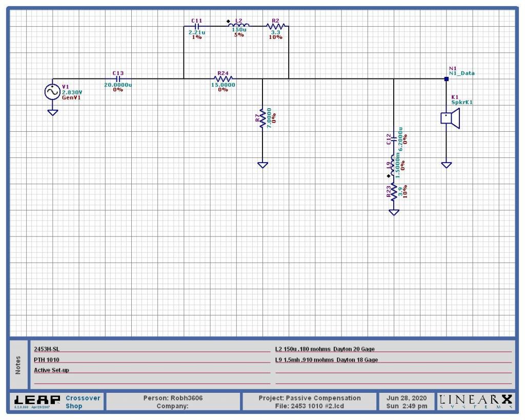Click the ground symbol below R23
The width and height of the screenshot is (525, 420).
click(394, 212)
